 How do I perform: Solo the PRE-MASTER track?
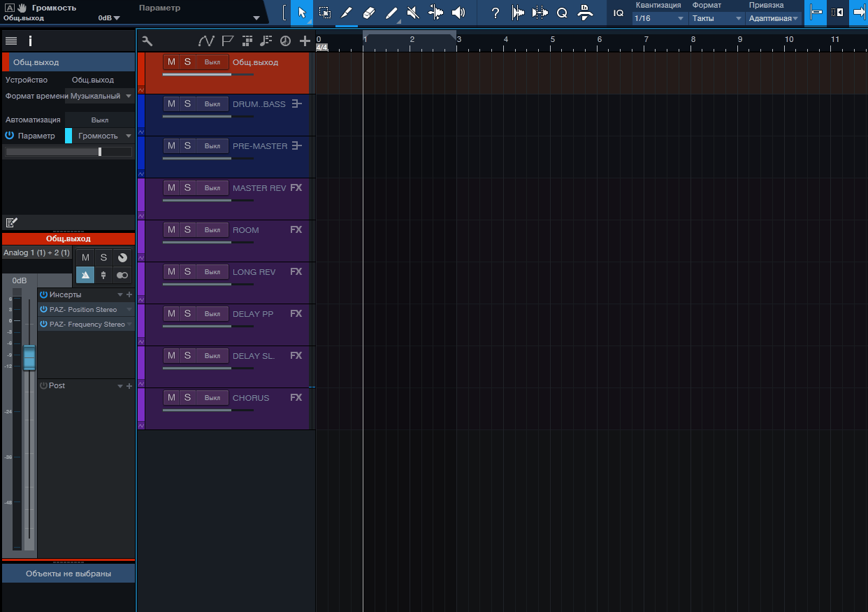click(x=187, y=145)
